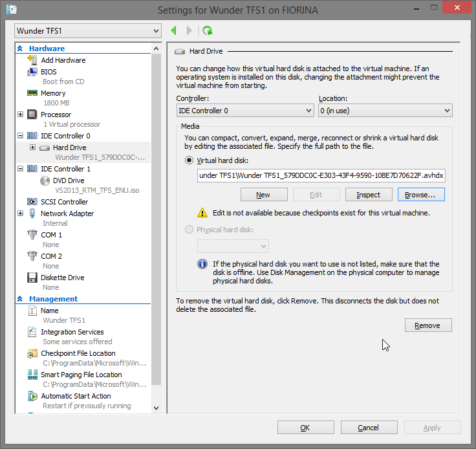476x449 pixels.
Task: Click the VS2013_RTM_TFS_ENU.iso text
Action: point(97,190)
